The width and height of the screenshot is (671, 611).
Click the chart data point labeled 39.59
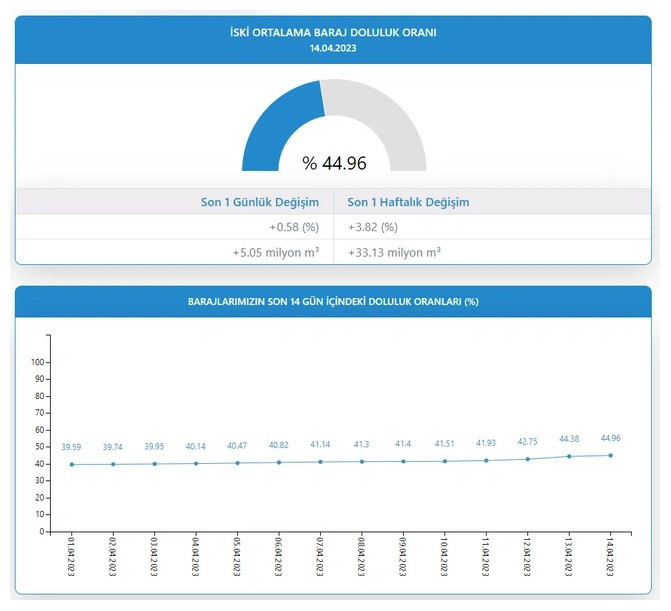(x=71, y=464)
